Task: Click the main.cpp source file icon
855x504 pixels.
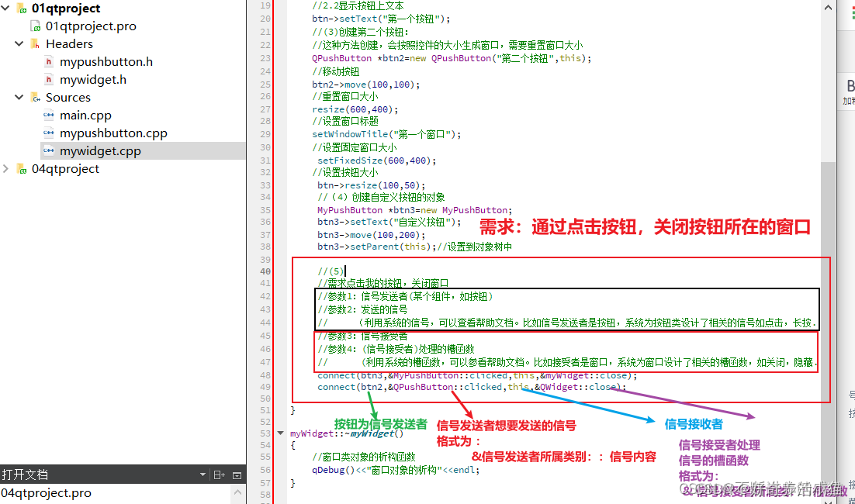Action: pos(50,115)
